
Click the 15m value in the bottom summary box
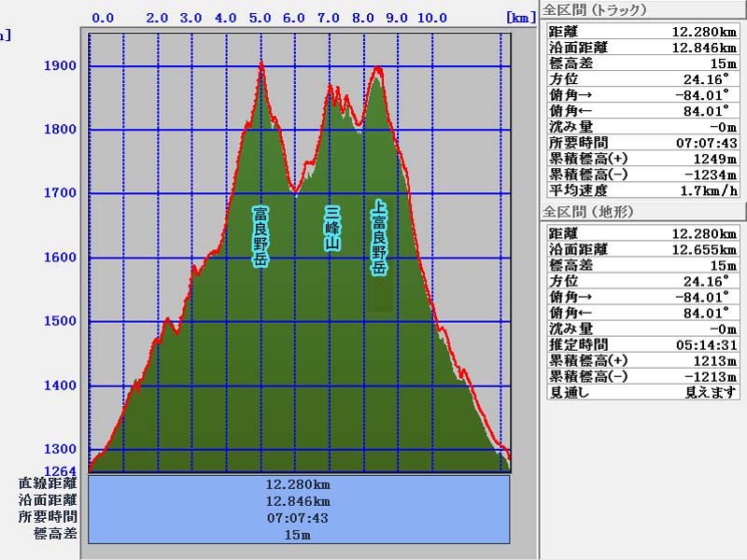click(297, 535)
